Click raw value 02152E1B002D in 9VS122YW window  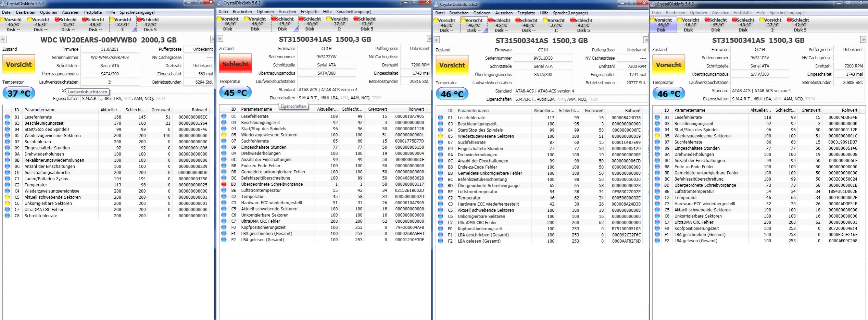(409, 190)
